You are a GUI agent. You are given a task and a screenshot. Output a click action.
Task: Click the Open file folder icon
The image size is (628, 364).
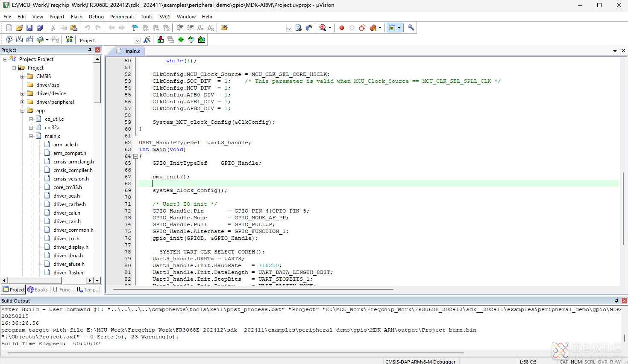[x=19, y=28]
